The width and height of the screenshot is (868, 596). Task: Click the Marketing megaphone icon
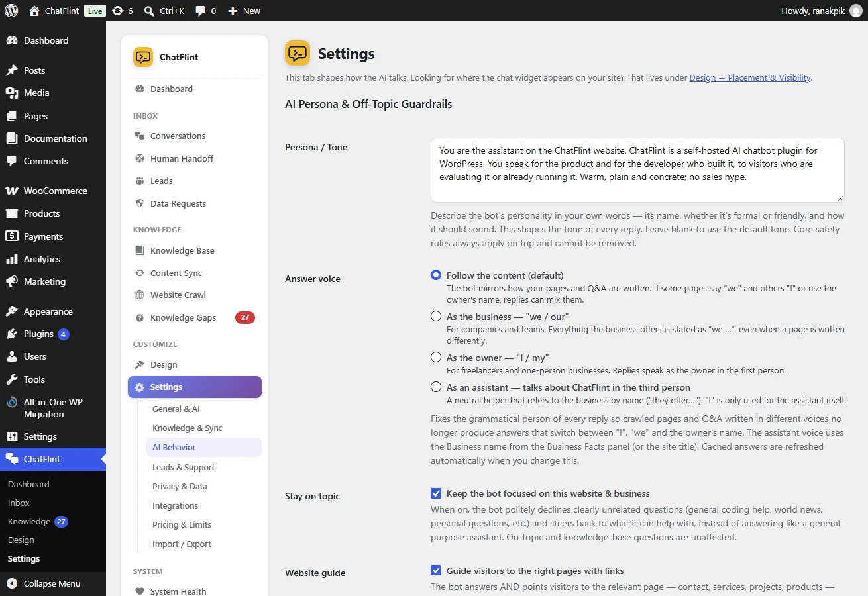[x=12, y=281]
